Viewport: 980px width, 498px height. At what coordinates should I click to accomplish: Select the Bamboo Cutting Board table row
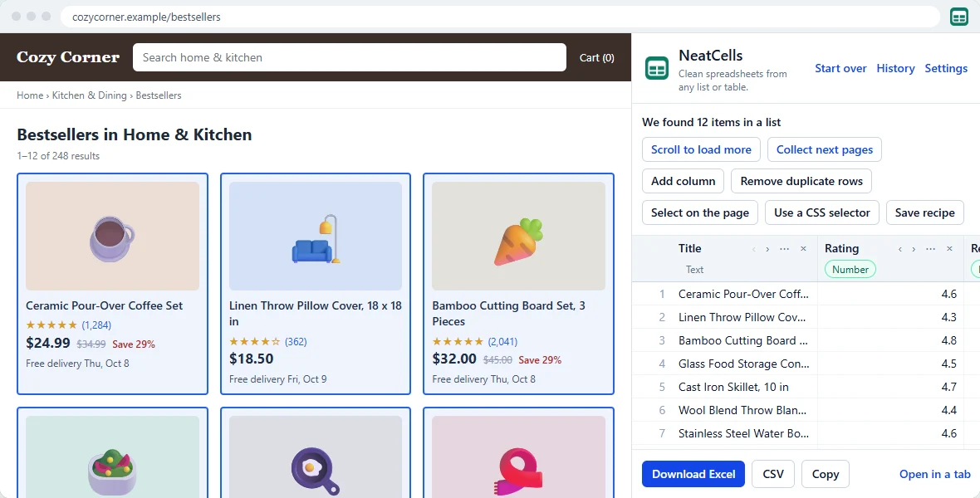coord(806,340)
